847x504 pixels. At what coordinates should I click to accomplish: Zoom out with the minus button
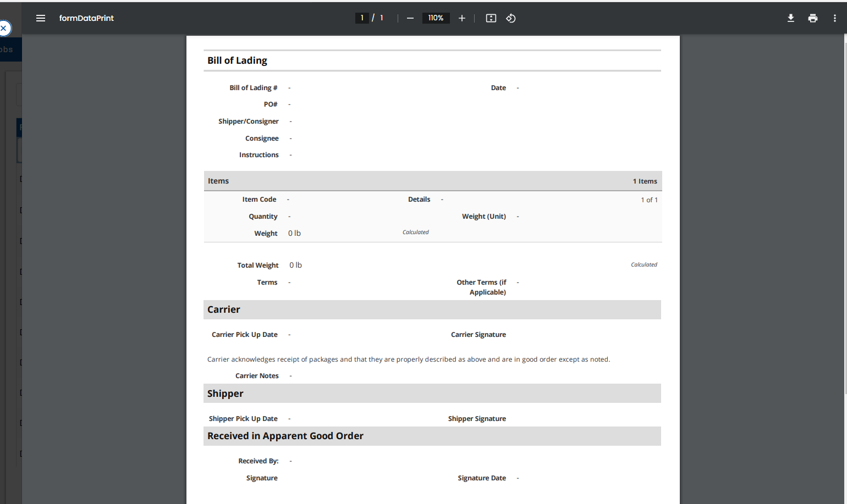point(410,18)
